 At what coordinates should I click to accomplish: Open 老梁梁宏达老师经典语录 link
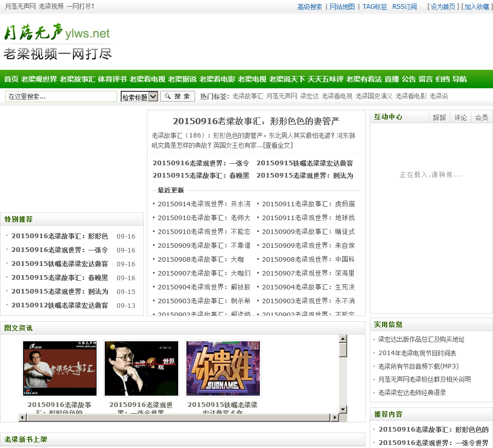[412, 393]
